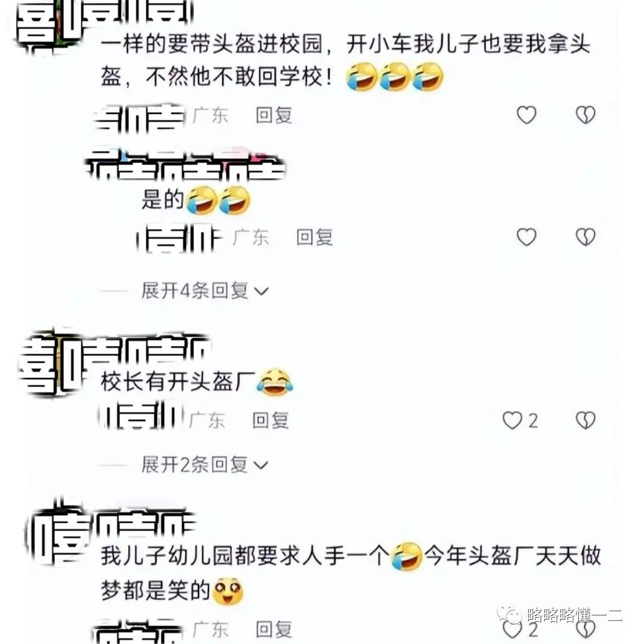Screen dimensions: 644x644
Task: Like the comment about bringing helmets to campus
Action: [526, 114]
